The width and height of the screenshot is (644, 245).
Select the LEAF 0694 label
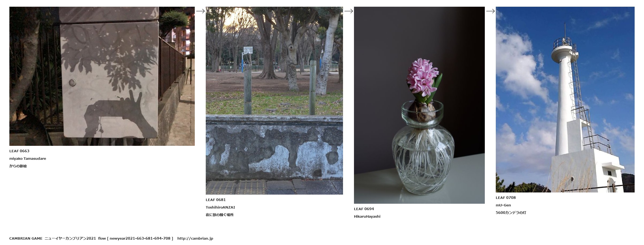click(x=364, y=209)
